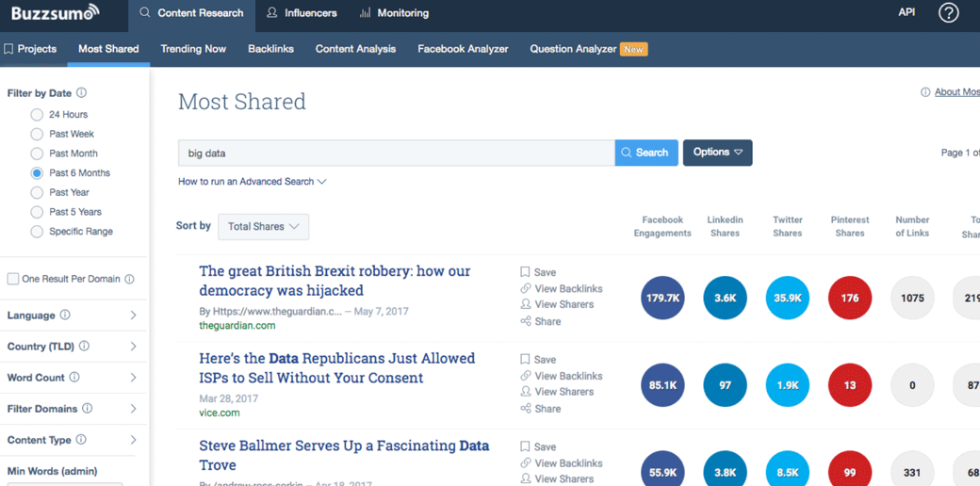980x486 pixels.
Task: Switch to the Trending Now tab
Action: 193,49
